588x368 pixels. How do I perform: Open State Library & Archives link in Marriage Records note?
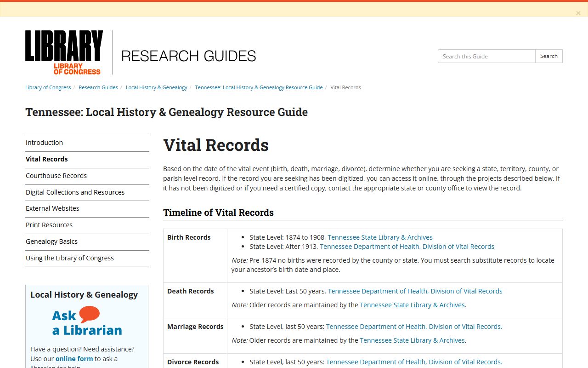[x=412, y=340]
